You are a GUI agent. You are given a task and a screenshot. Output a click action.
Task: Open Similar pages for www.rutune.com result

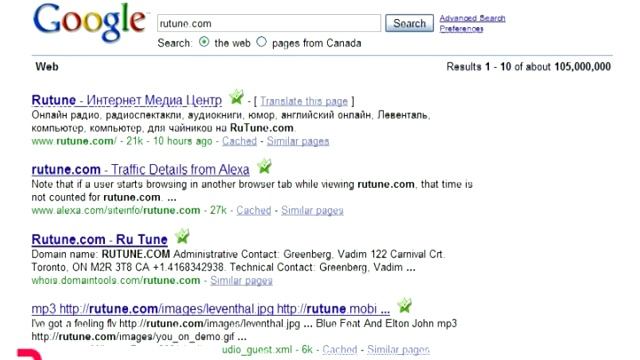pos(298,141)
